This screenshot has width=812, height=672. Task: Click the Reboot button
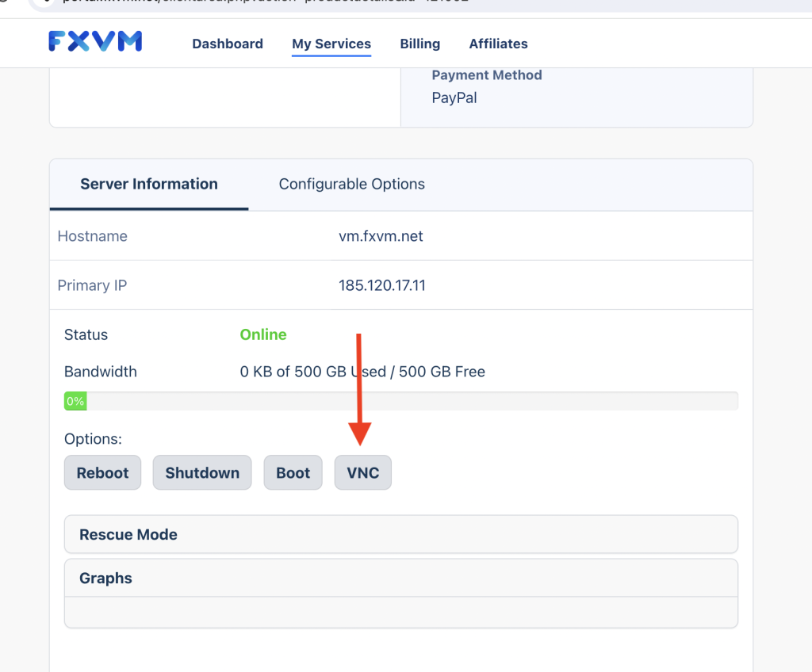[x=102, y=472]
